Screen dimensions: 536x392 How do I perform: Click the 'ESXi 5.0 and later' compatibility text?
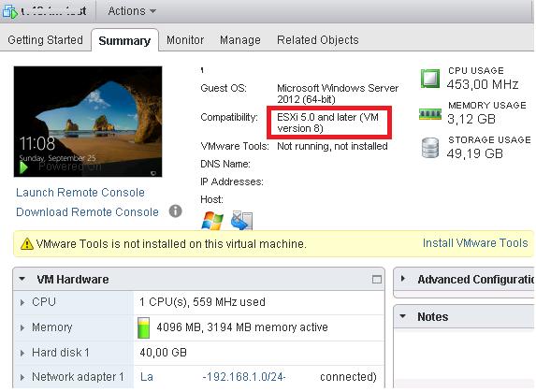pyautogui.click(x=327, y=123)
